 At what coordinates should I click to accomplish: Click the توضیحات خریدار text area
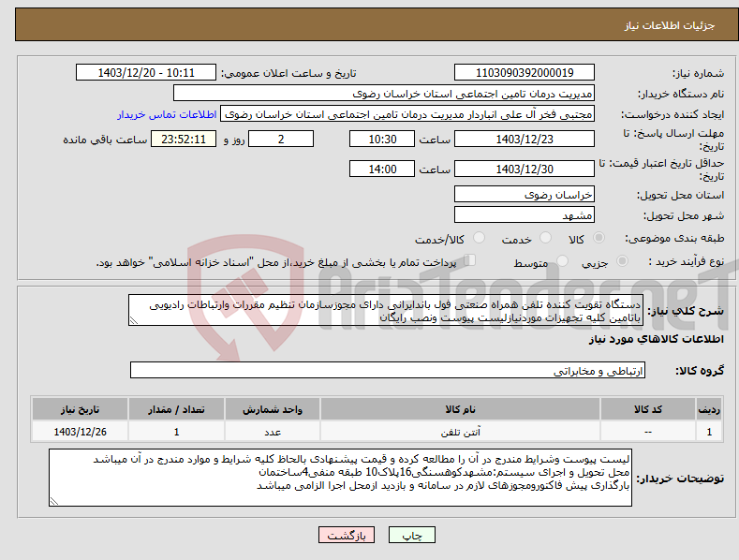tap(340, 478)
